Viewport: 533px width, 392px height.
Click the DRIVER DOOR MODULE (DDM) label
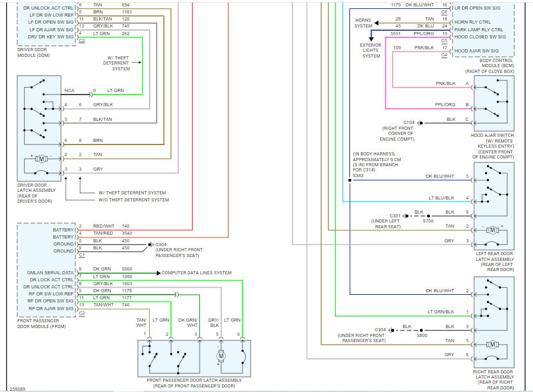point(33,52)
